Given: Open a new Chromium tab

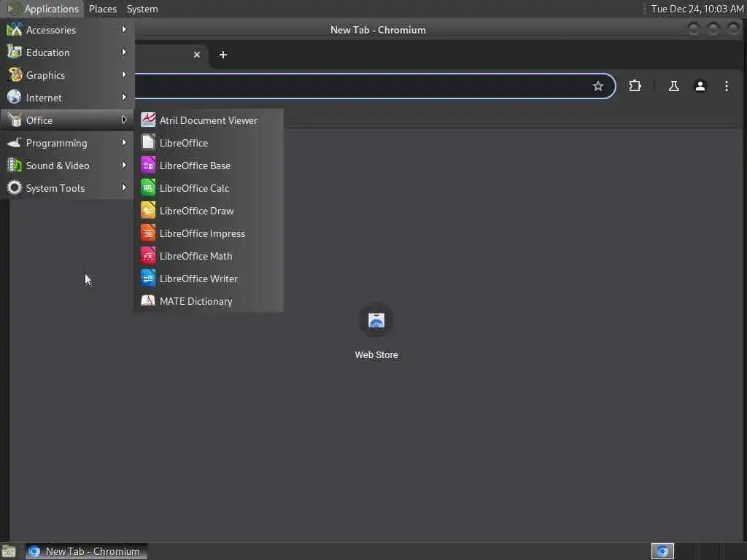Looking at the screenshot, I should [x=223, y=55].
